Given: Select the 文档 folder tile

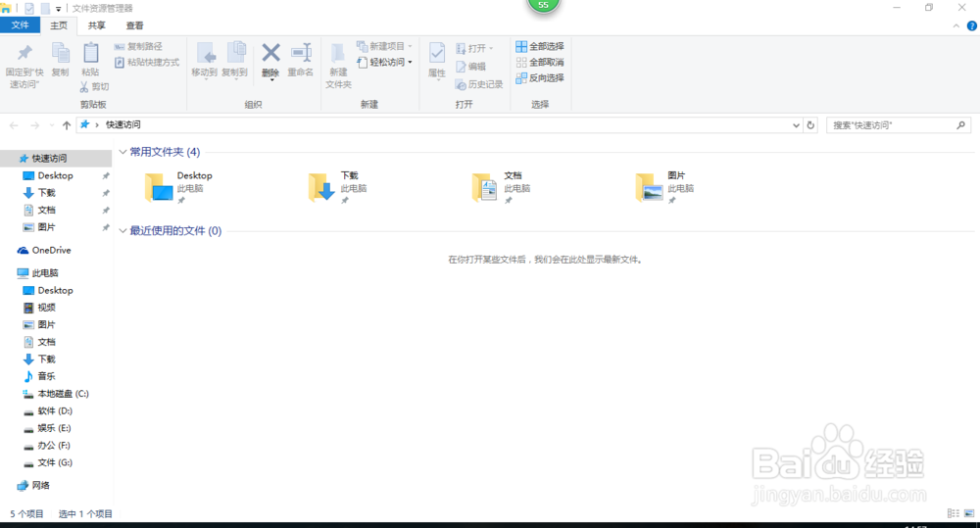Looking at the screenshot, I should 501,187.
